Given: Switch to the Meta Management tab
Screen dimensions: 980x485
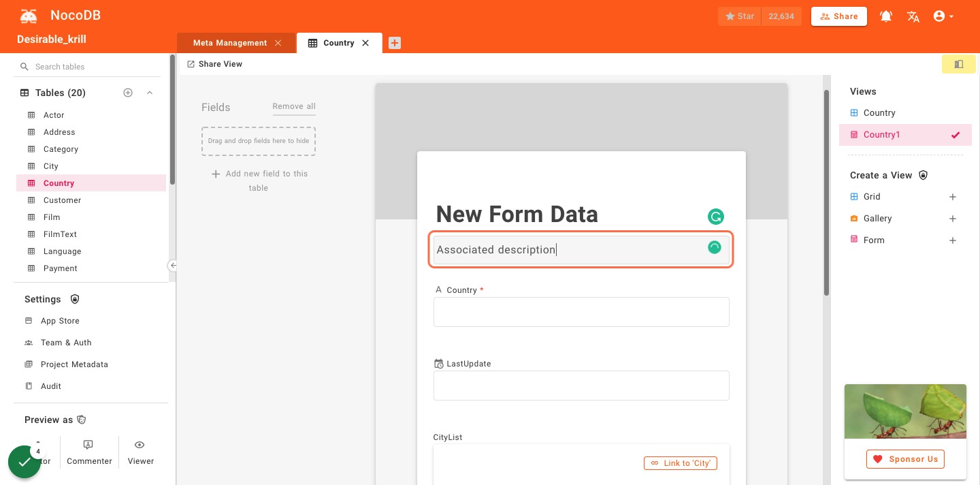Looking at the screenshot, I should coord(230,43).
